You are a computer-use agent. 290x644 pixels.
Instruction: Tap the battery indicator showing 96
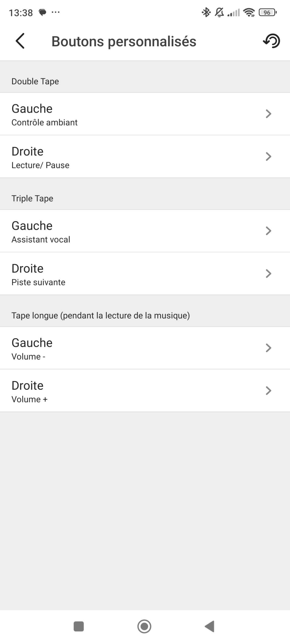(267, 12)
